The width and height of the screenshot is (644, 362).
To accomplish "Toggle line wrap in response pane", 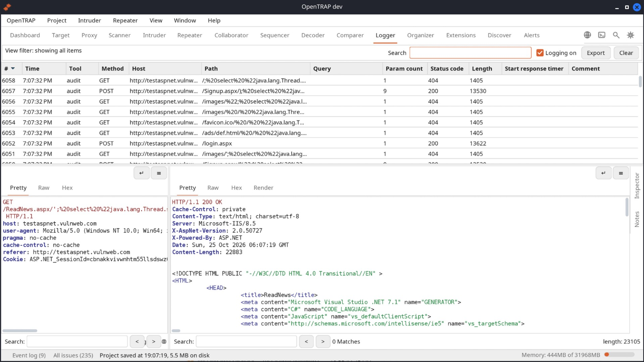I will click(x=603, y=173).
